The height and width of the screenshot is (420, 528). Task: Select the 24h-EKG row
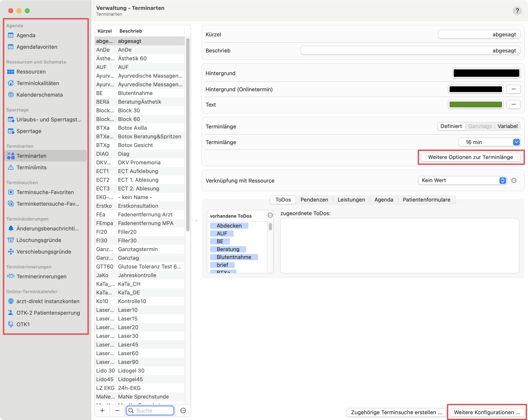[x=140, y=388]
